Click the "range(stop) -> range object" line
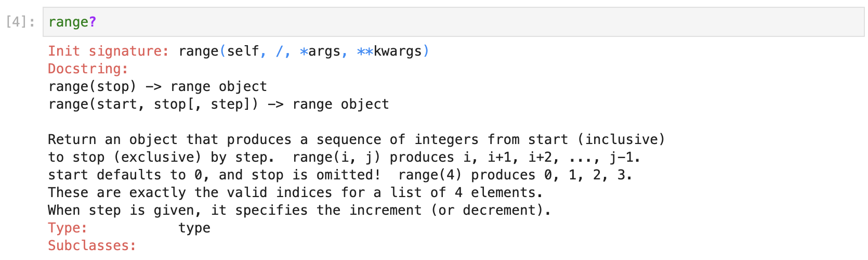The height and width of the screenshot is (260, 868). [157, 86]
